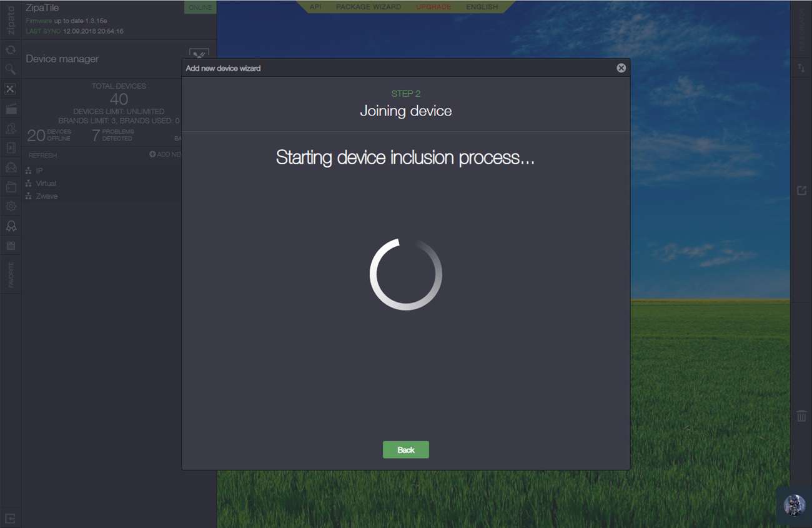812x528 pixels.
Task: Open the settings gear in left sidebar
Action: coord(11,206)
